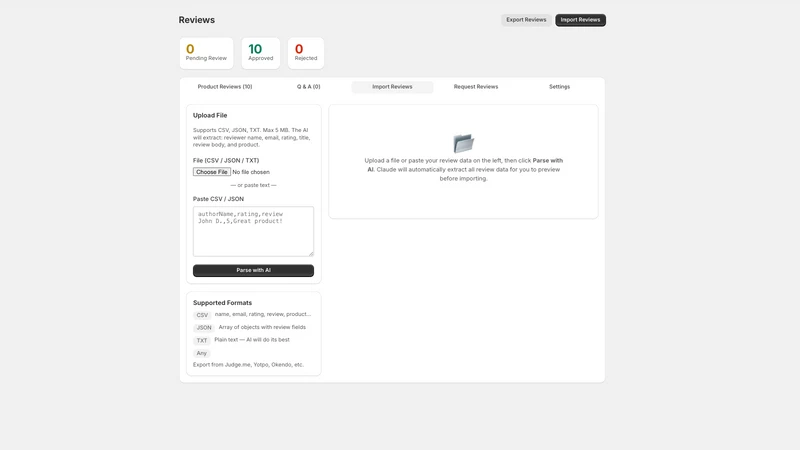
Task: Open the Product Reviews (10) tab
Action: [x=225, y=87]
